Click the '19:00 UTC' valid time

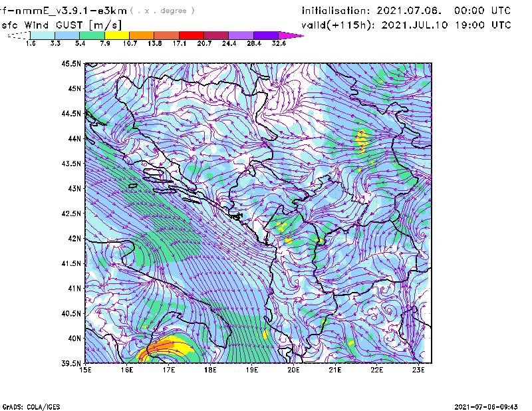483,25
